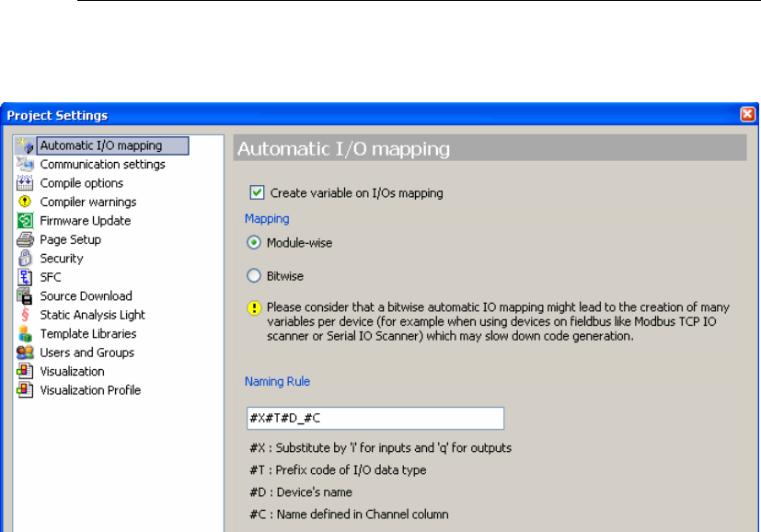The image size is (761, 532).
Task: Click the '#X : Substitute by' description line
Action: point(381,447)
